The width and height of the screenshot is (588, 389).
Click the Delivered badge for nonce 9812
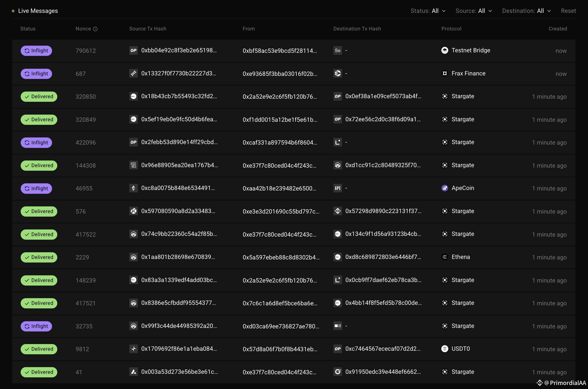coord(39,349)
